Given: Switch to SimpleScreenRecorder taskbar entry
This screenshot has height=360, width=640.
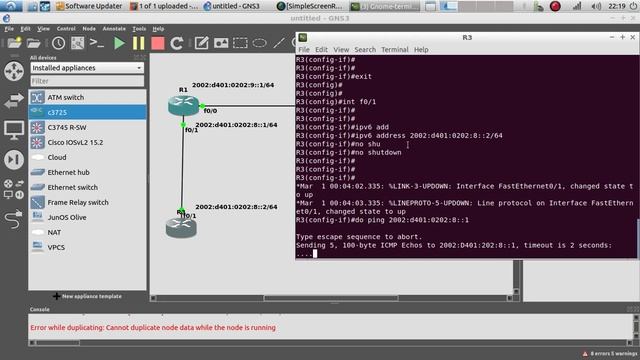Looking at the screenshot, I should 310,6.
